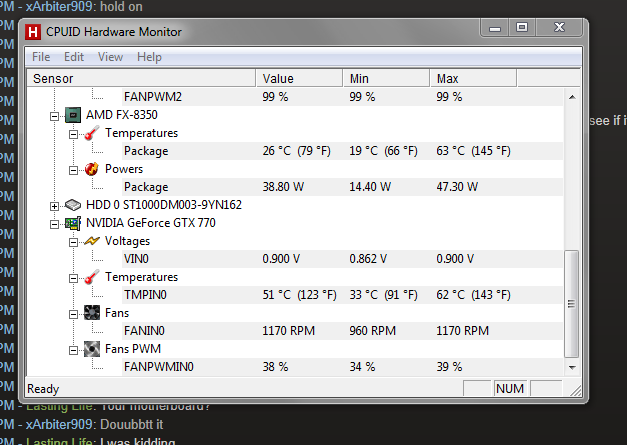The width and height of the screenshot is (627, 445).
Task: Open the View menu
Action: click(x=110, y=57)
